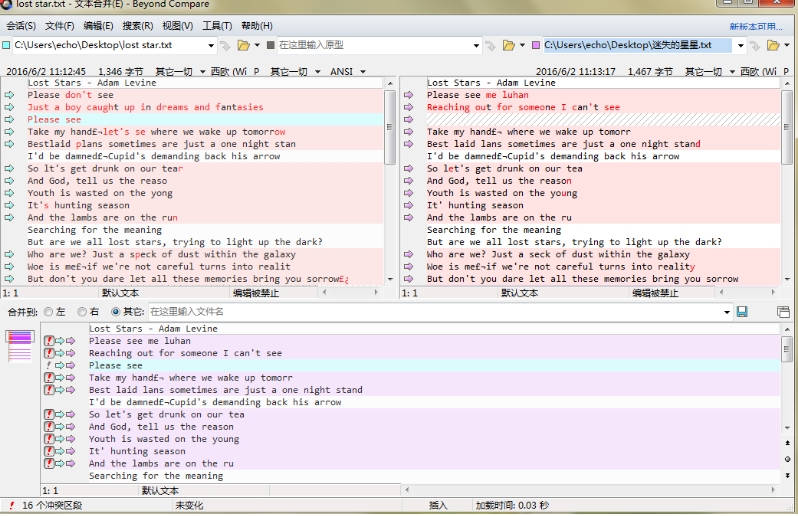Expand the left file path dropdown
This screenshot has width=798, height=516.
211,45
